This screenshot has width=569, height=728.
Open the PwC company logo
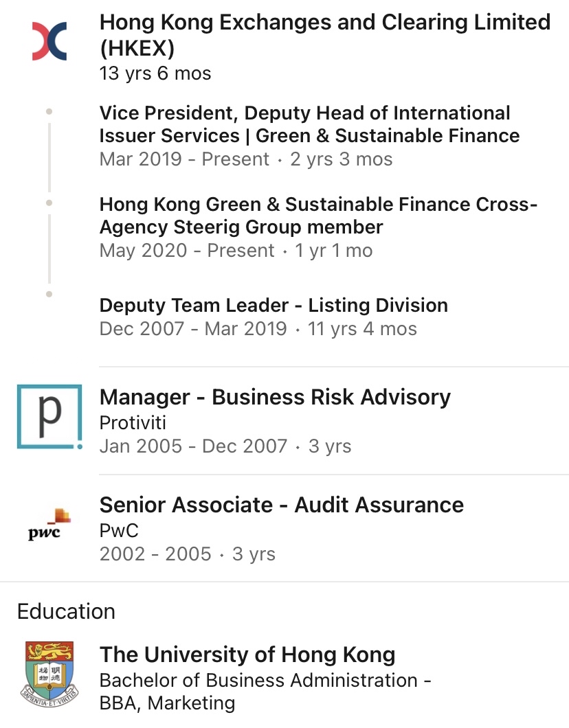[49, 525]
